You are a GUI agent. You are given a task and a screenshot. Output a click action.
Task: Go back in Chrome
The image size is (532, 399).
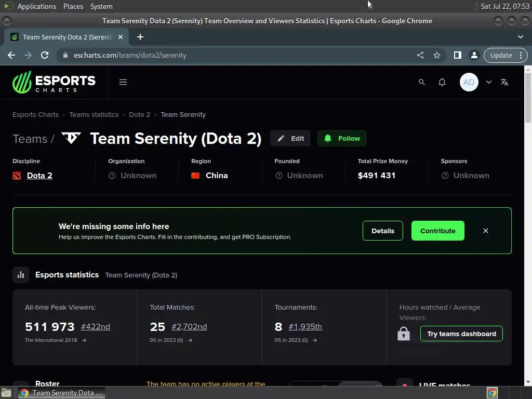(x=11, y=55)
